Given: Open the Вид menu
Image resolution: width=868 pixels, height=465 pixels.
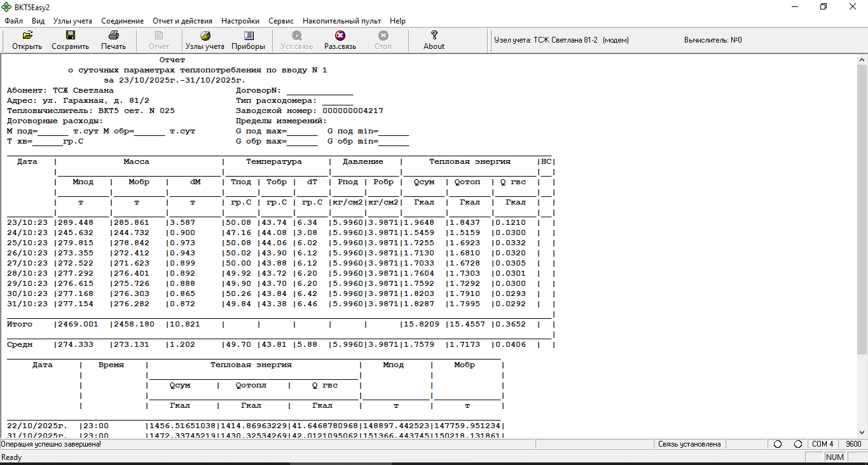Looking at the screenshot, I should (38, 21).
